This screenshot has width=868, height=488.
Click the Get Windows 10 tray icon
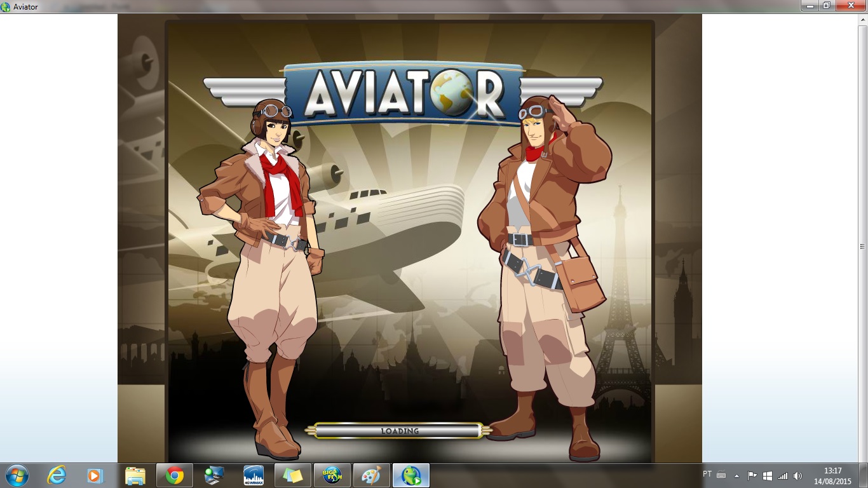767,475
